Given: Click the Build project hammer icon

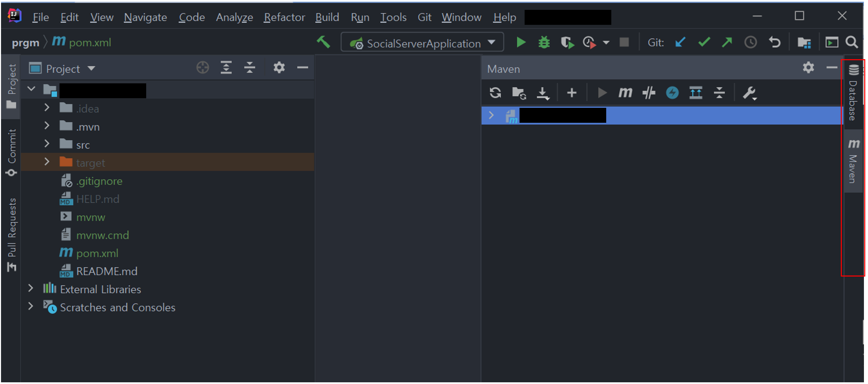Looking at the screenshot, I should 323,43.
